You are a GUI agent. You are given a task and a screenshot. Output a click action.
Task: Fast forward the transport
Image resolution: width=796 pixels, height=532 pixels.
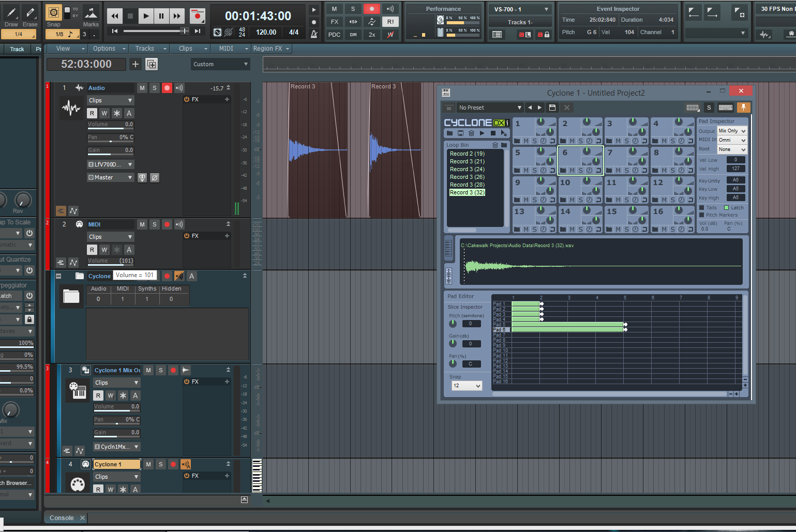177,16
